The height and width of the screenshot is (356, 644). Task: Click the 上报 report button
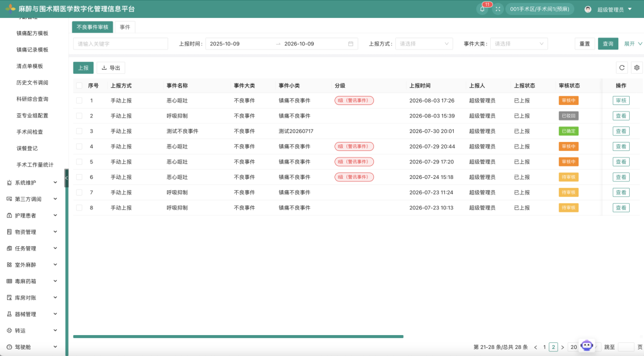[83, 68]
